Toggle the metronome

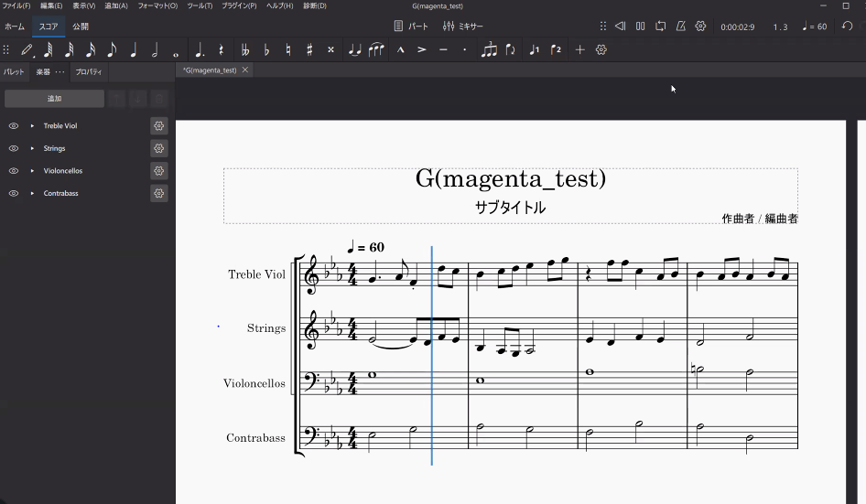pos(680,26)
